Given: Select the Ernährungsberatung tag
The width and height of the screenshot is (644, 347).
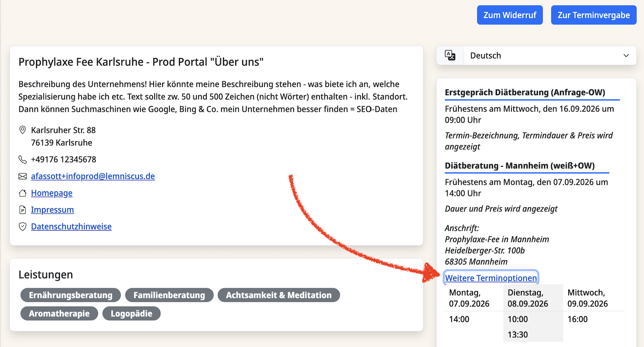Looking at the screenshot, I should coord(71,295).
